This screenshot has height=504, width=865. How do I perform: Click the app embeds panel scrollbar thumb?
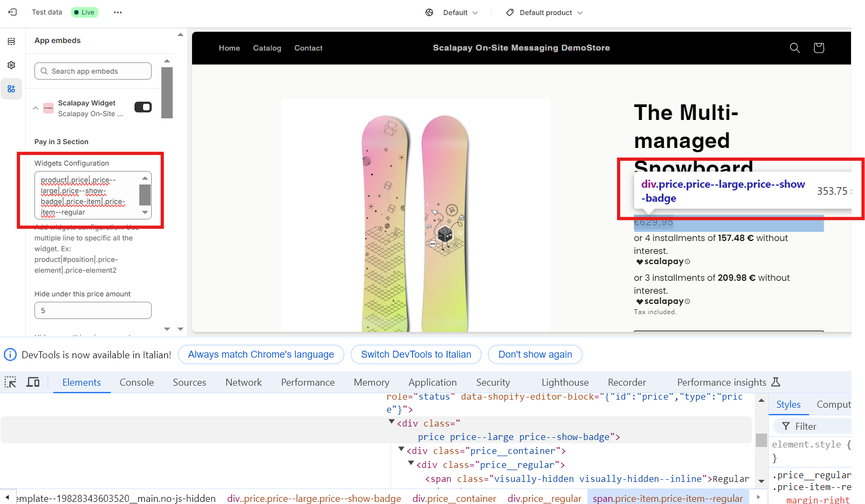tap(167, 93)
